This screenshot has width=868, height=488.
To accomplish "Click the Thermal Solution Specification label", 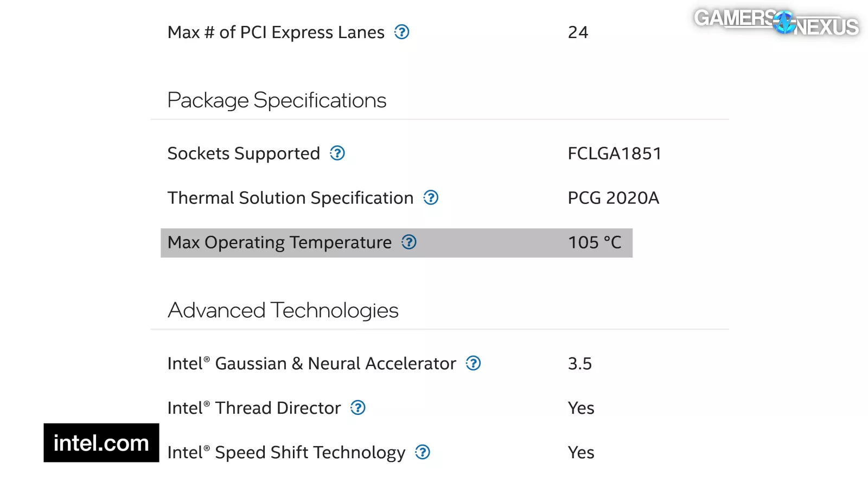I will [x=290, y=198].
